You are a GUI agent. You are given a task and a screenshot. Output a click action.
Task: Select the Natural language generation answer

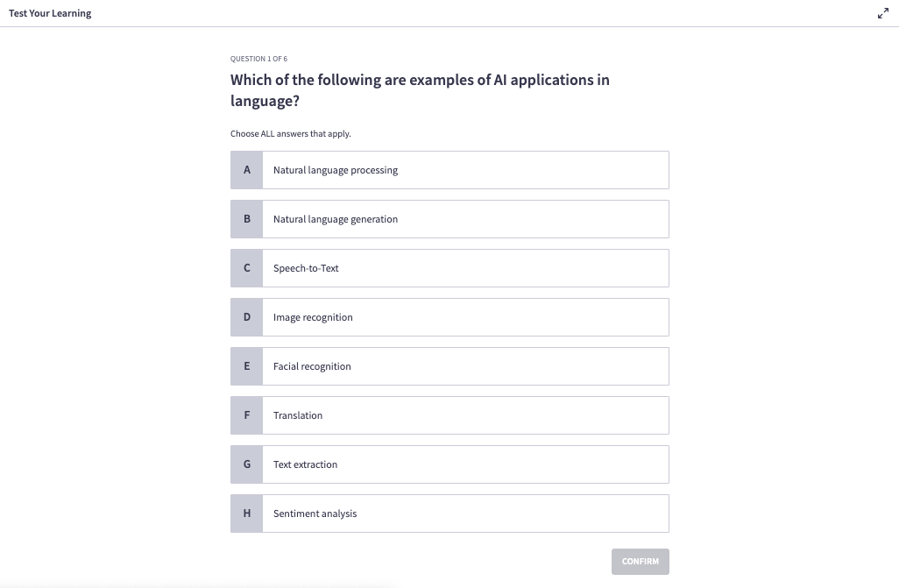click(x=449, y=219)
